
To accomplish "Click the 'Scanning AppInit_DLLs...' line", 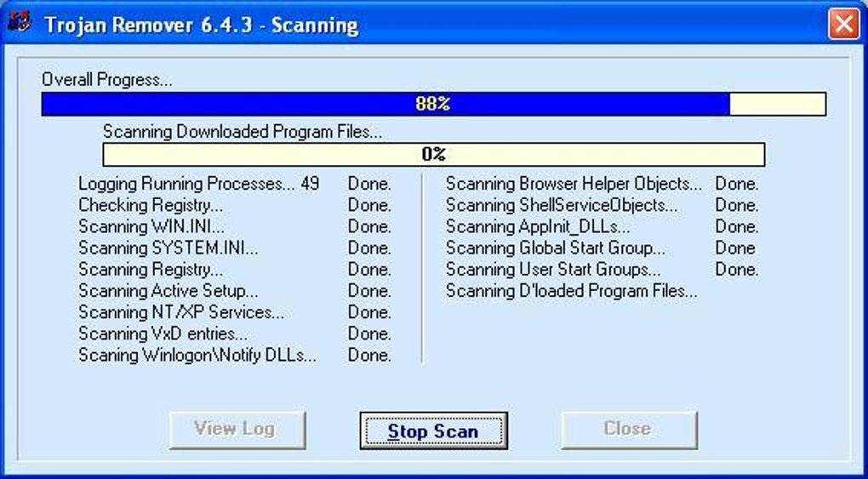I will coord(538,226).
